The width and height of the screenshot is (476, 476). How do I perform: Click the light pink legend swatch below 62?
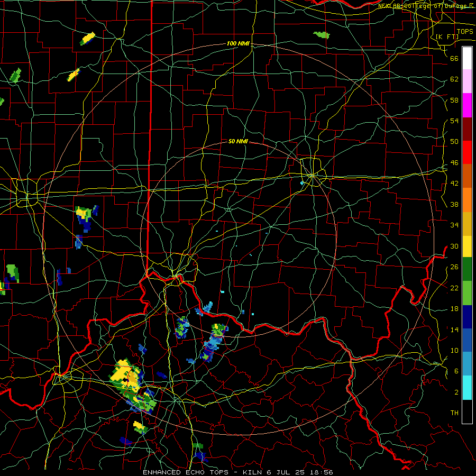tap(467, 81)
